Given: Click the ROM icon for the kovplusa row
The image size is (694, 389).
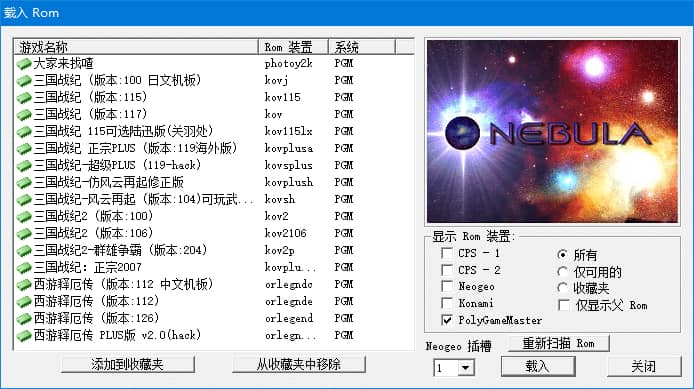Looking at the screenshot, I should tap(24, 149).
